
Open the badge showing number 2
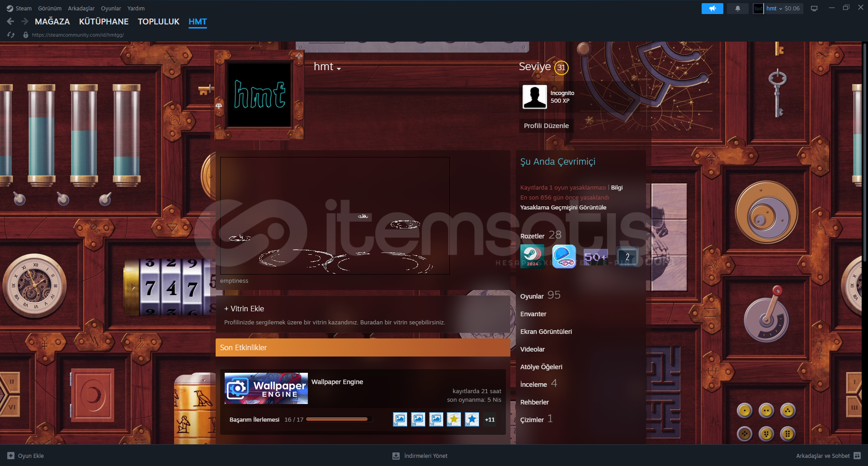pos(627,257)
